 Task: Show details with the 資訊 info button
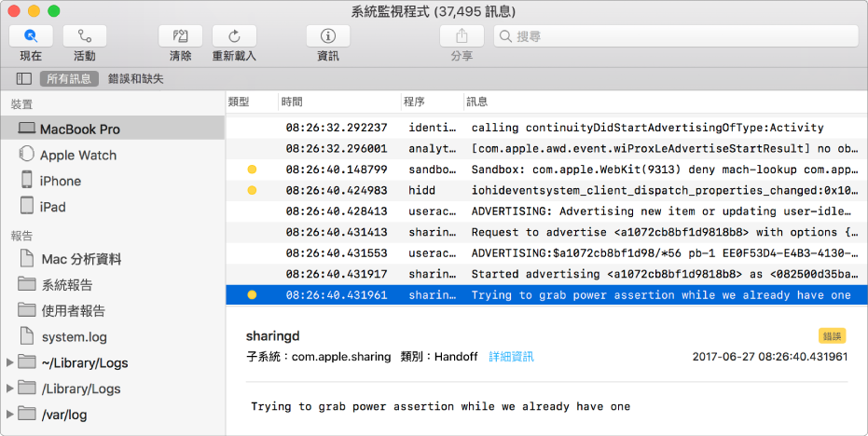click(x=328, y=36)
